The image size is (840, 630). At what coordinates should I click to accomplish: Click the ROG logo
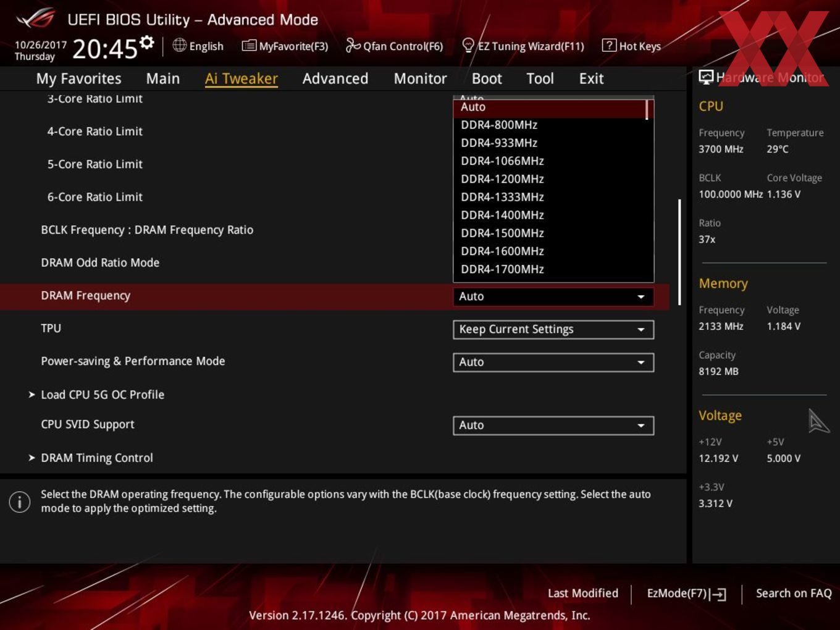[x=35, y=19]
